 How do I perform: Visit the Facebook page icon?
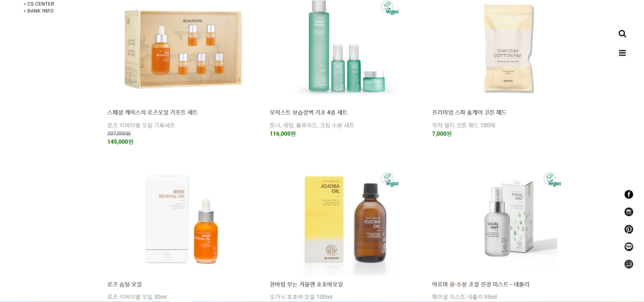(x=629, y=195)
